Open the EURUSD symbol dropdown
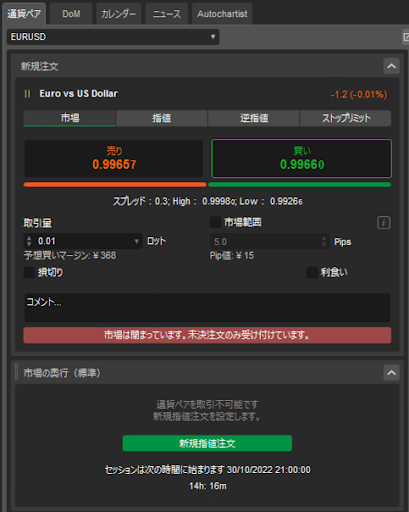 (x=113, y=37)
